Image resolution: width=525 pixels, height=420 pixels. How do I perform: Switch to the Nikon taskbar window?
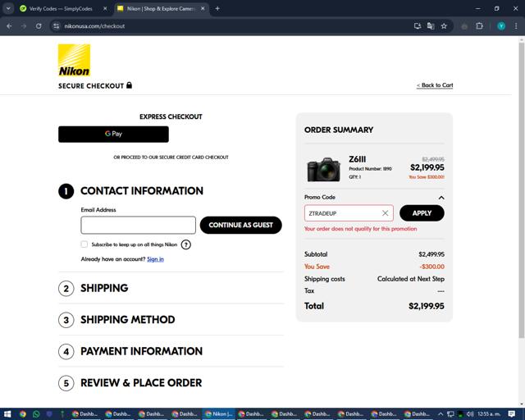pos(219,414)
